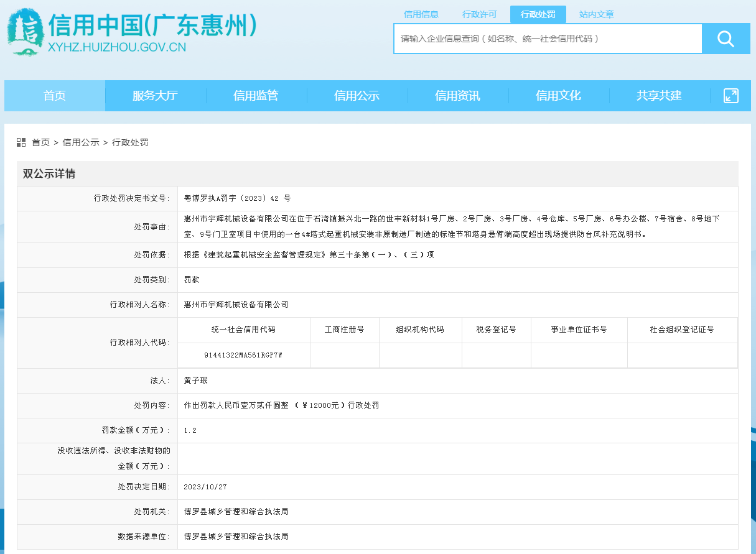756x554 pixels.
Task: Open the 信用资讯 navigation item
Action: click(457, 96)
